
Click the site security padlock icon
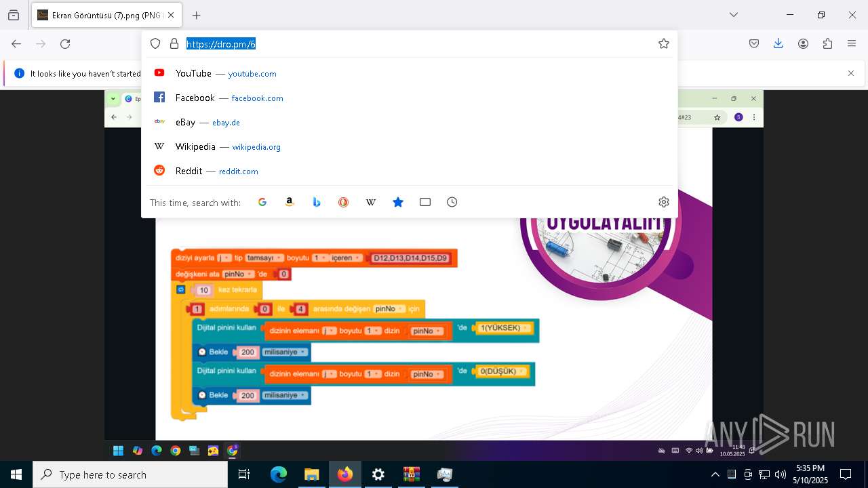click(x=174, y=43)
